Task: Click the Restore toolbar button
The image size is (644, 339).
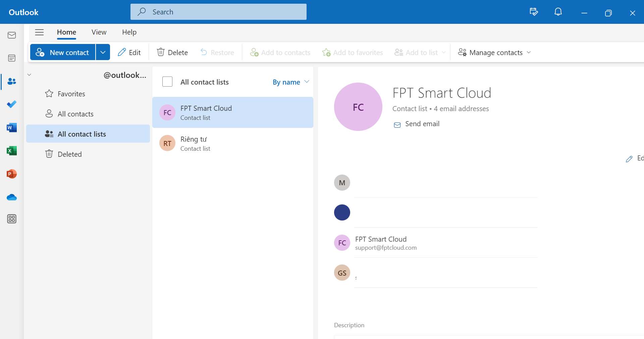Action: coord(217,52)
